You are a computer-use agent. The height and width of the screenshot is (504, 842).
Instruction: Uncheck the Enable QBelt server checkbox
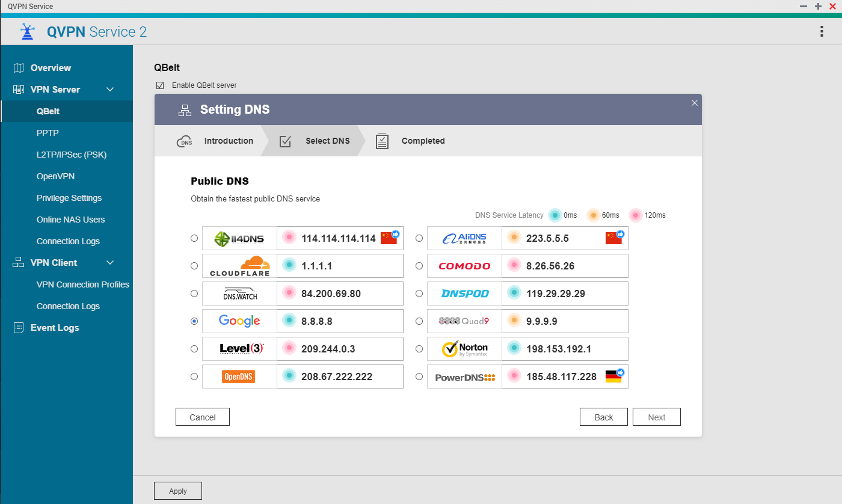click(x=160, y=85)
